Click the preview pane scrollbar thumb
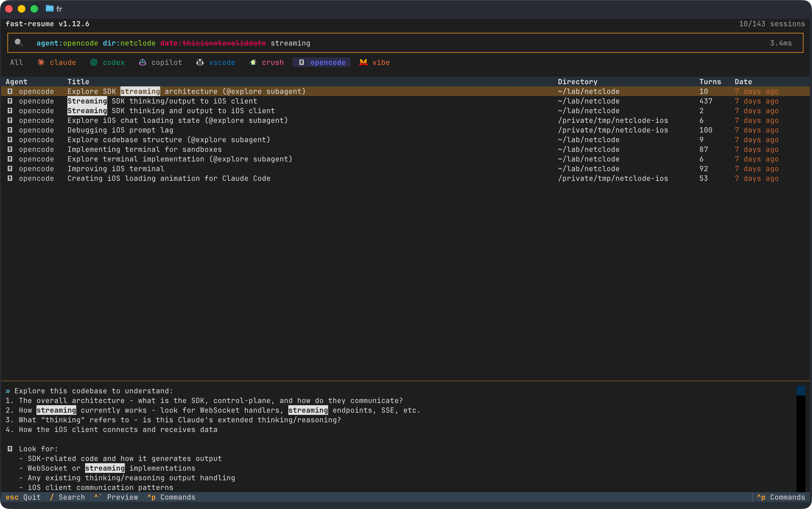Screen dimensions: 812x509 tap(802, 391)
